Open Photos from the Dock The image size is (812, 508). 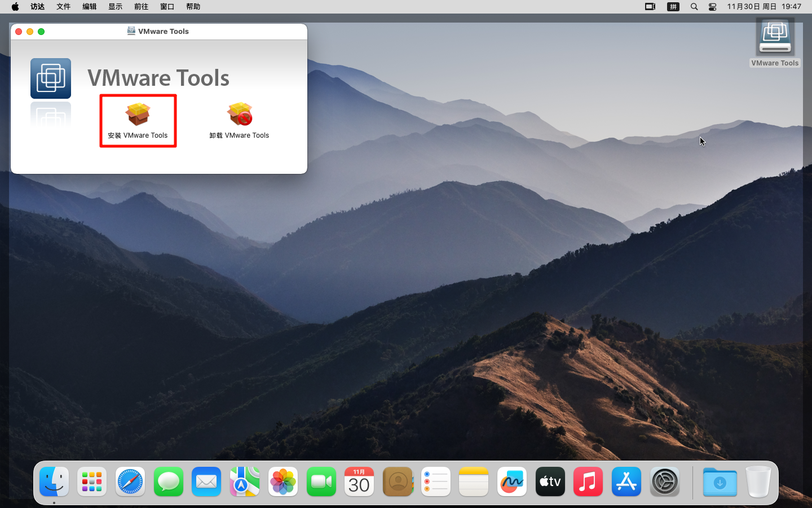pos(283,482)
